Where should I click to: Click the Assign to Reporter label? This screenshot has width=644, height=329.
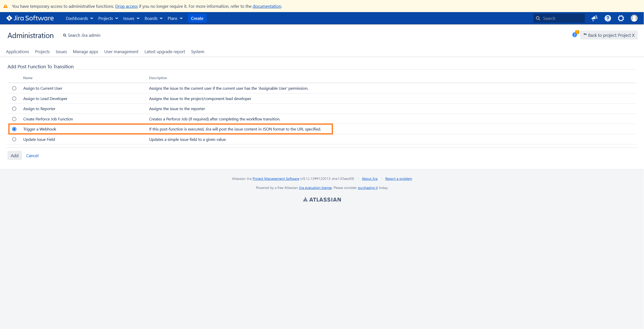pos(39,109)
